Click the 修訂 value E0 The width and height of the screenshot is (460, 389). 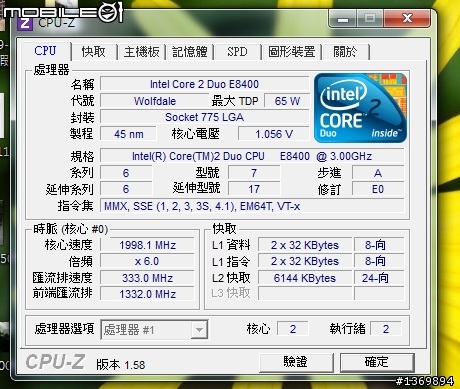(378, 189)
